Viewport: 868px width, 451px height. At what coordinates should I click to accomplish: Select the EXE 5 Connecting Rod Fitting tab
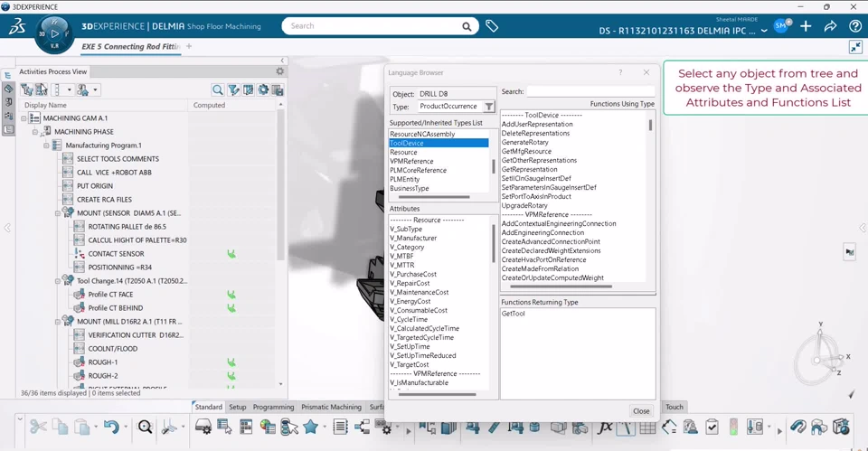130,46
